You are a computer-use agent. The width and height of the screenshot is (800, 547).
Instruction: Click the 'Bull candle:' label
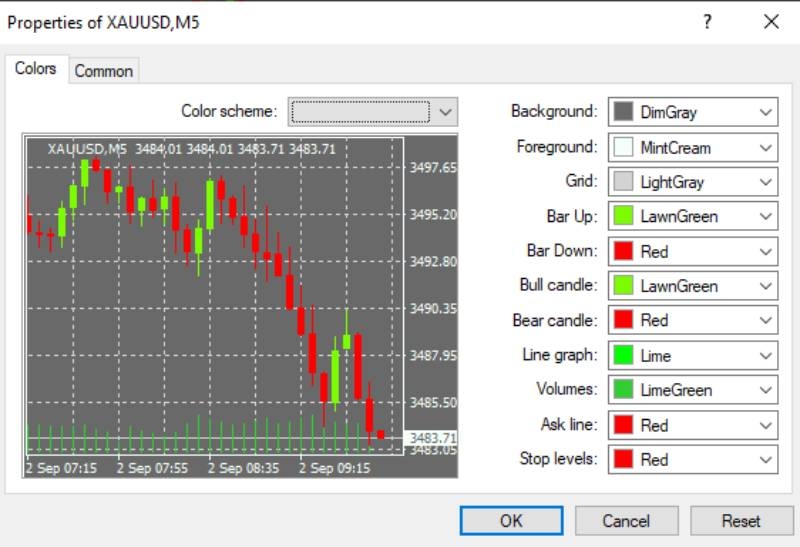pos(558,285)
